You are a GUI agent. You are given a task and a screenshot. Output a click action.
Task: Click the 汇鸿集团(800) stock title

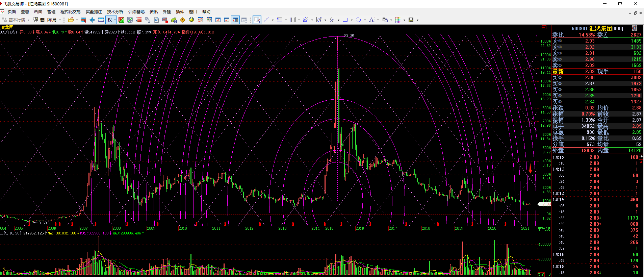[x=606, y=28]
